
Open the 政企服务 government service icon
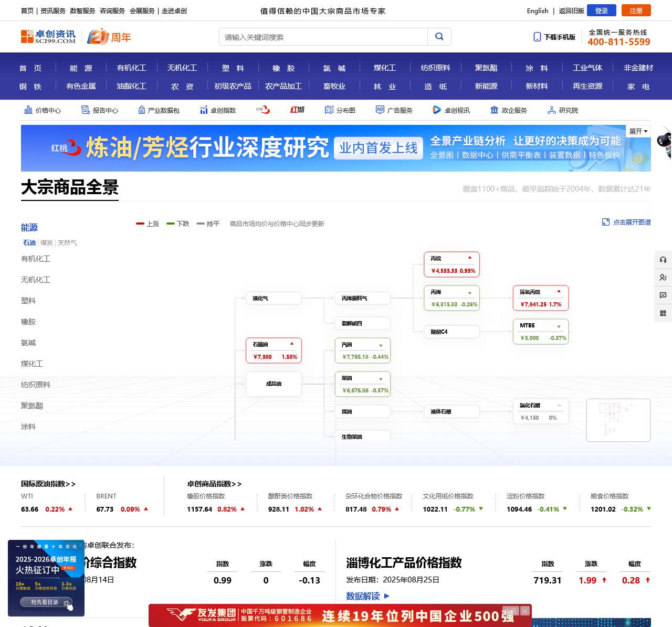tap(508, 110)
